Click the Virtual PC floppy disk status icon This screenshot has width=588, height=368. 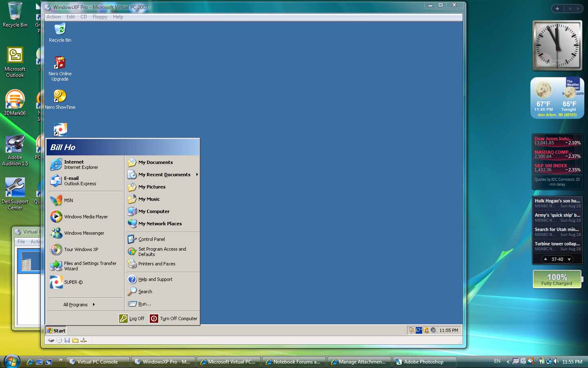coord(67,340)
